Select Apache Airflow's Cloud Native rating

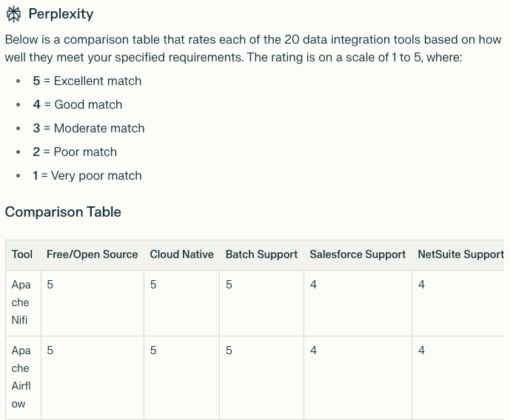point(153,350)
